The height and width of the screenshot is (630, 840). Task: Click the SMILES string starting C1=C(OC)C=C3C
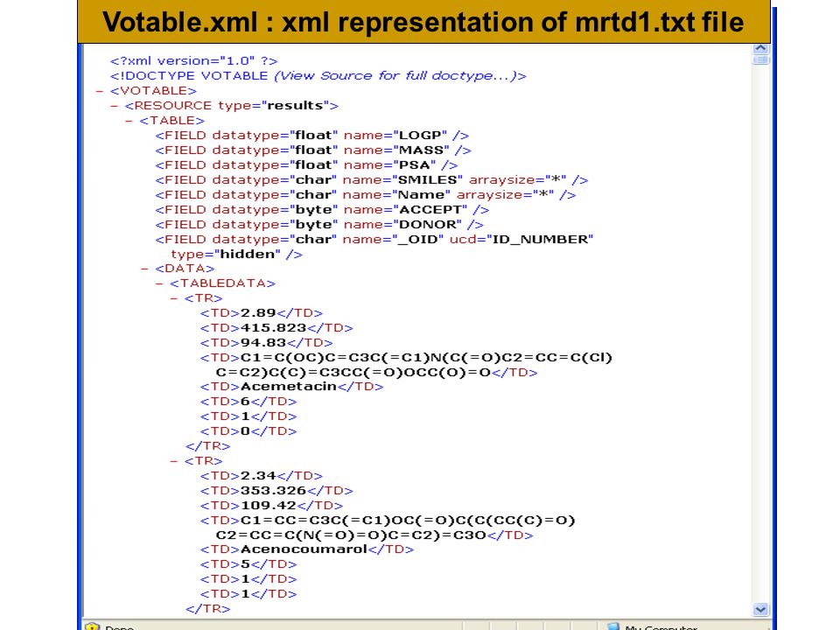tap(414, 365)
